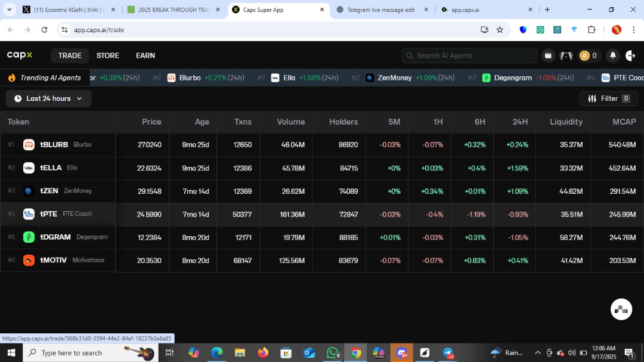The image size is (644, 362).
Task: Open WhatsApp from the taskbar
Action: (333, 352)
